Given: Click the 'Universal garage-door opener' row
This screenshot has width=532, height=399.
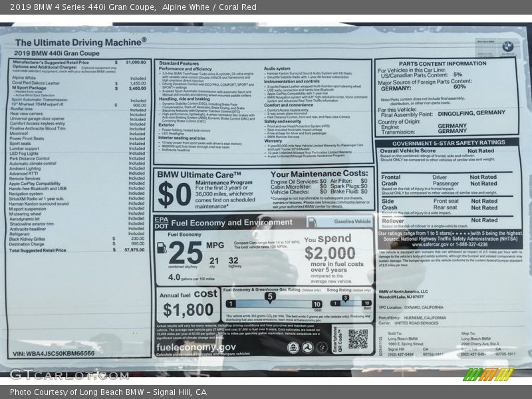Looking at the screenshot, I should click(78, 119).
